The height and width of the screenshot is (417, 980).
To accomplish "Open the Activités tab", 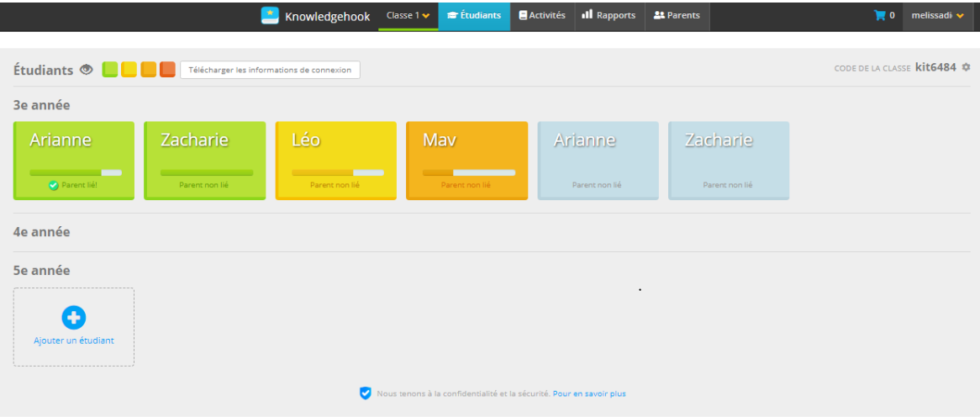I will 542,16.
